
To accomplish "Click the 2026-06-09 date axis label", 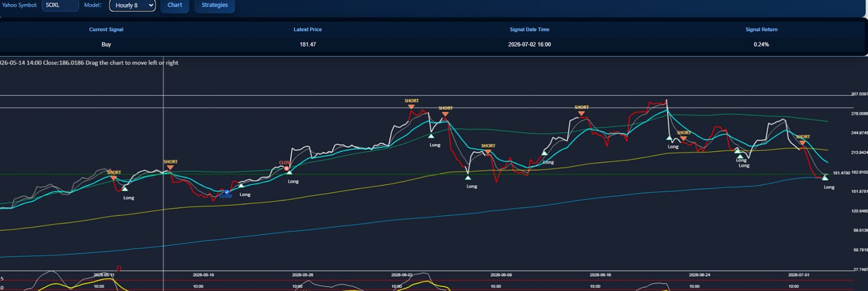I will (501, 275).
